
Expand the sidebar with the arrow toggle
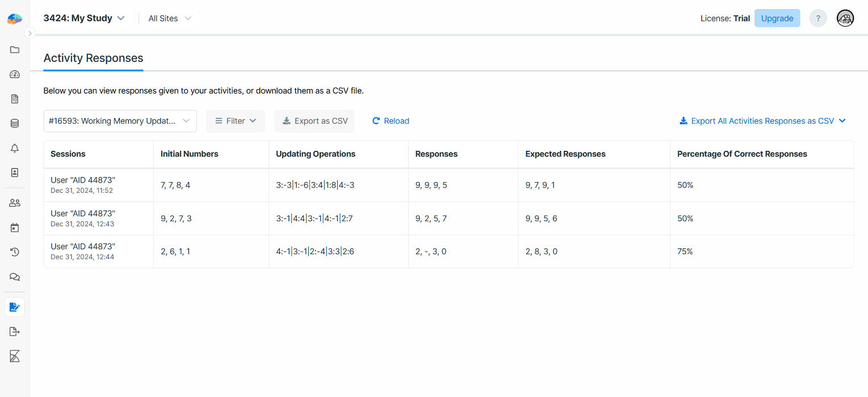31,33
